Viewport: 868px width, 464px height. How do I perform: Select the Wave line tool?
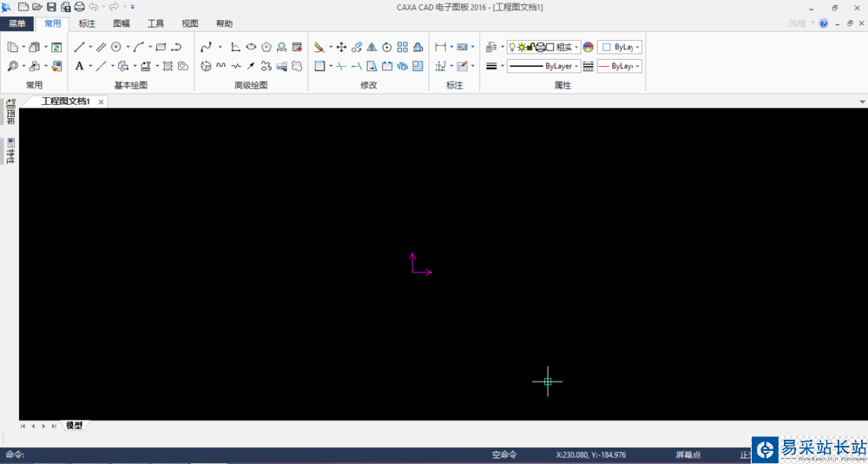click(x=220, y=66)
